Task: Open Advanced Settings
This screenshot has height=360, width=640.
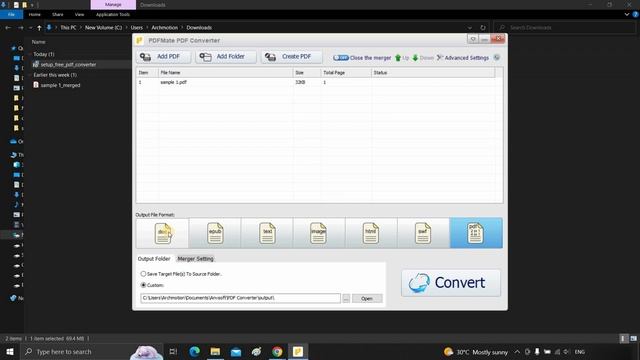Action: [x=462, y=58]
